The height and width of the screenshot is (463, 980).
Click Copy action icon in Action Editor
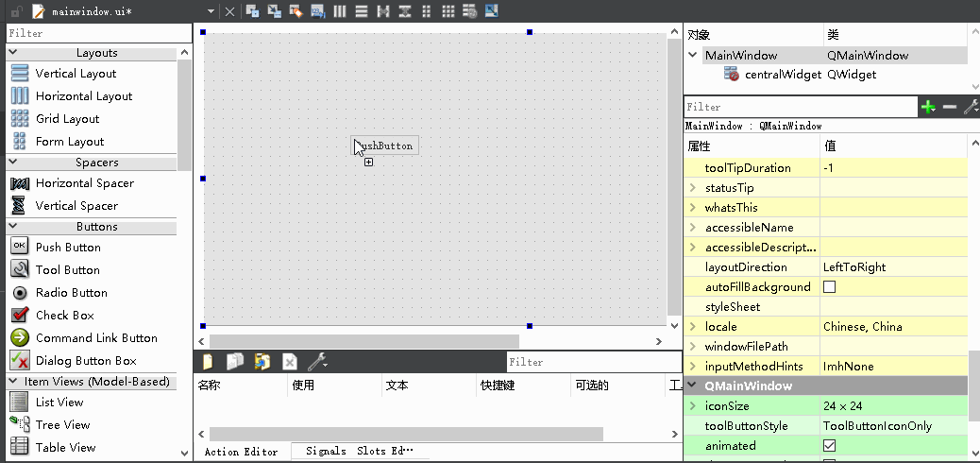click(235, 362)
